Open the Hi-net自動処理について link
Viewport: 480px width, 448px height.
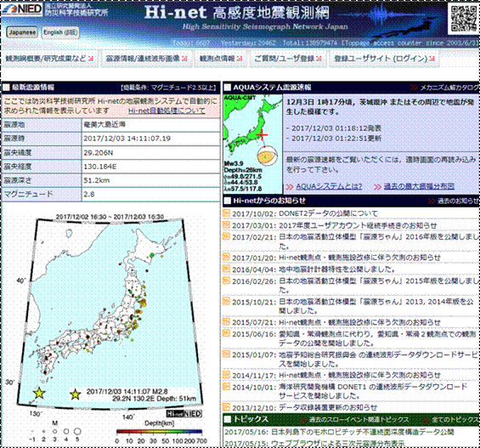[x=167, y=111]
